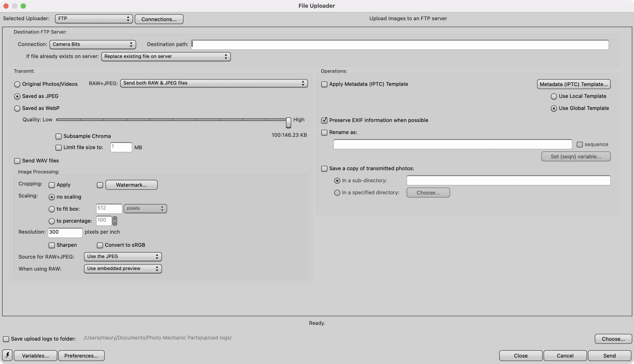This screenshot has height=364, width=634.
Task: Click the Resolution 300 field
Action: click(x=65, y=233)
